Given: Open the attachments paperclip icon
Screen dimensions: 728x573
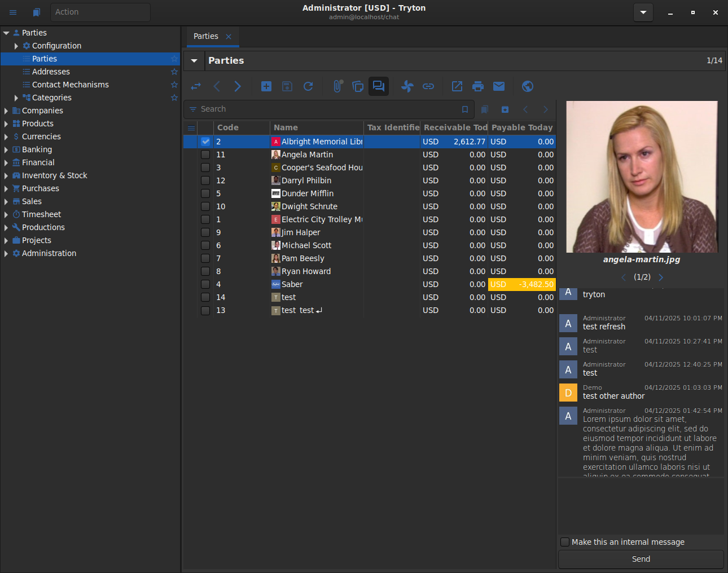Looking at the screenshot, I should [337, 86].
